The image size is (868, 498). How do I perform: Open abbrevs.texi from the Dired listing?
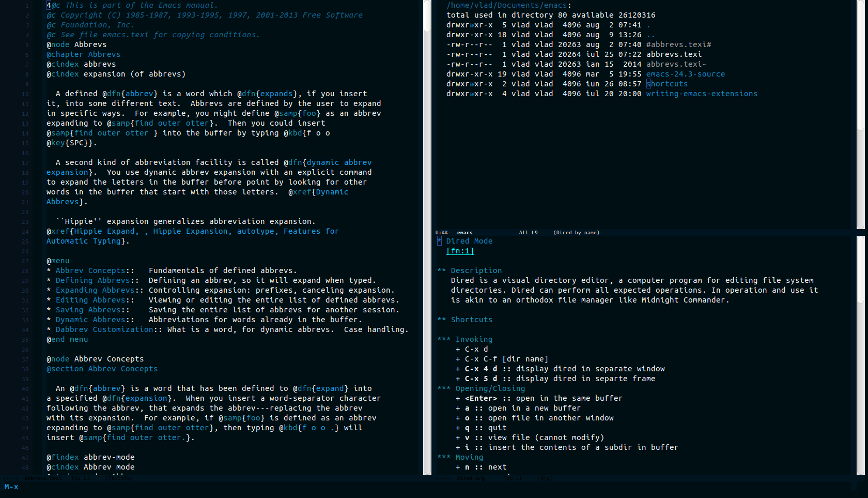pos(674,54)
